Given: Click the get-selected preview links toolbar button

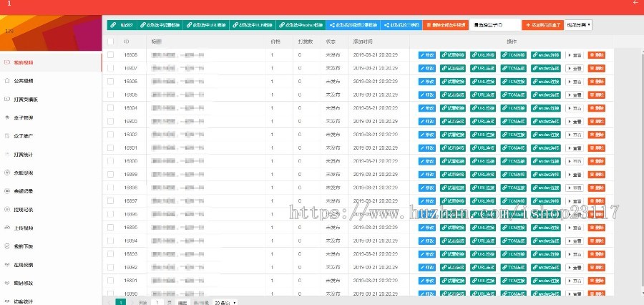Looking at the screenshot, I should pyautogui.click(x=160, y=25).
